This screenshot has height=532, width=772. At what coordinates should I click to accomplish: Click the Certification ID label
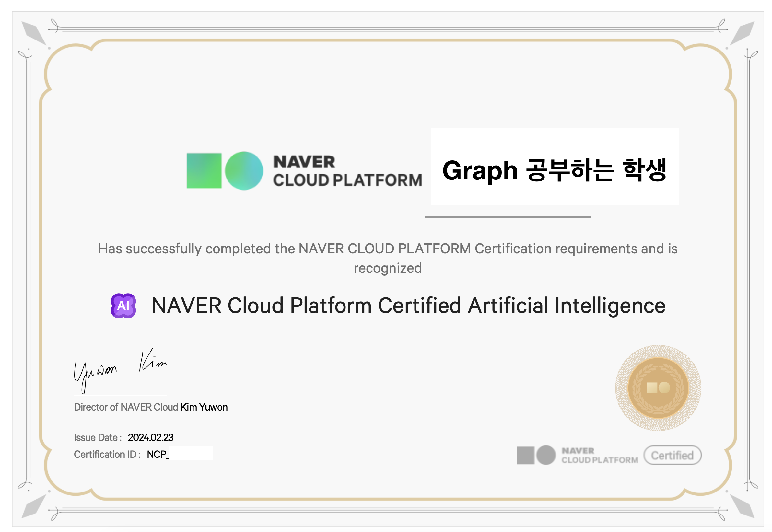pos(107,454)
